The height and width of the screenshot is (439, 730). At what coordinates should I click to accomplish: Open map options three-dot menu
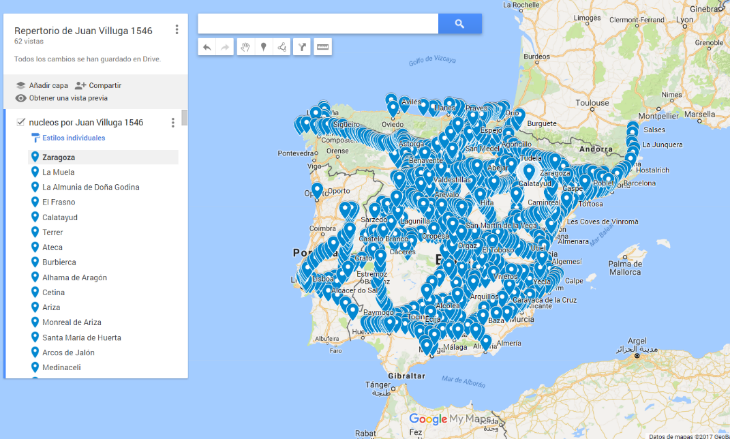click(x=177, y=29)
